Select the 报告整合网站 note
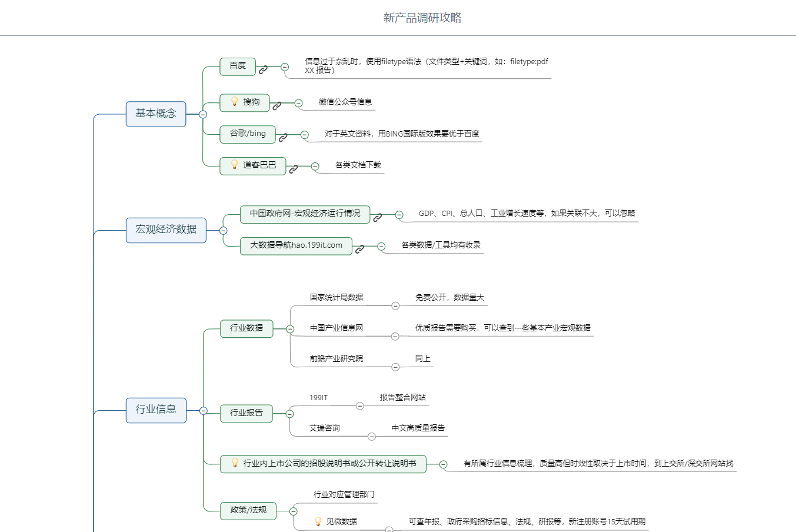Viewport: 796px width, 532px height. tap(403, 397)
